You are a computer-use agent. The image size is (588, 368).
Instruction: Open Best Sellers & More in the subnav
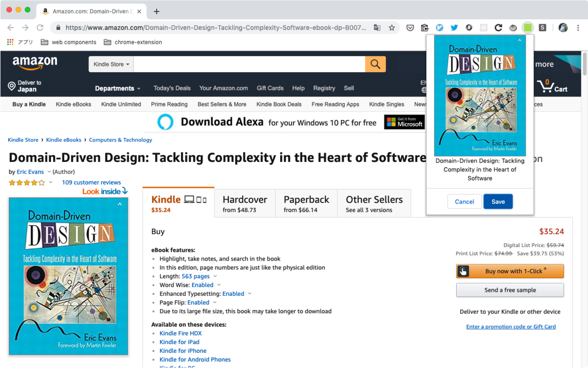tap(222, 105)
